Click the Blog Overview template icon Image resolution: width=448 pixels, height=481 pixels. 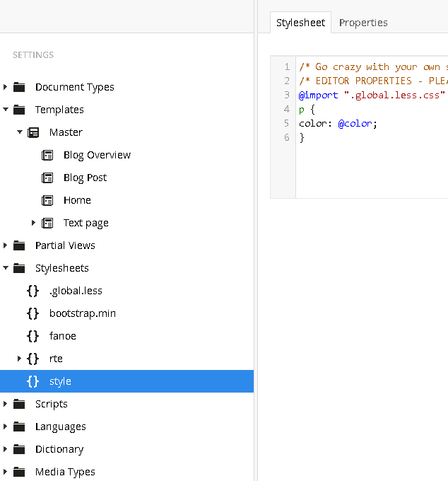coord(47,155)
